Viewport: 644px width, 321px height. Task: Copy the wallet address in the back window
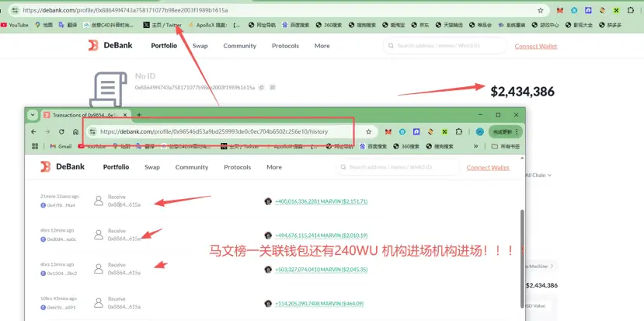coord(262,88)
